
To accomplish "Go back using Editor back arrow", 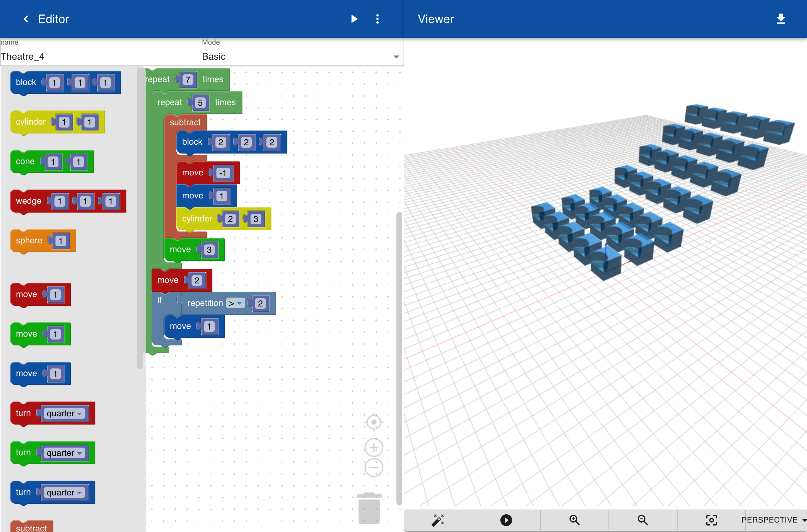I will 26,19.
